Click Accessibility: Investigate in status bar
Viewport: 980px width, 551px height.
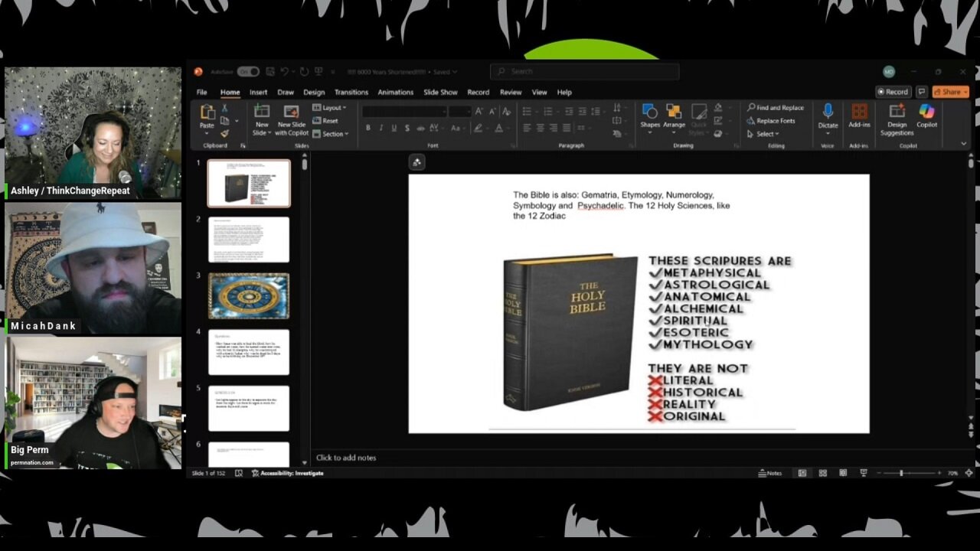point(288,474)
